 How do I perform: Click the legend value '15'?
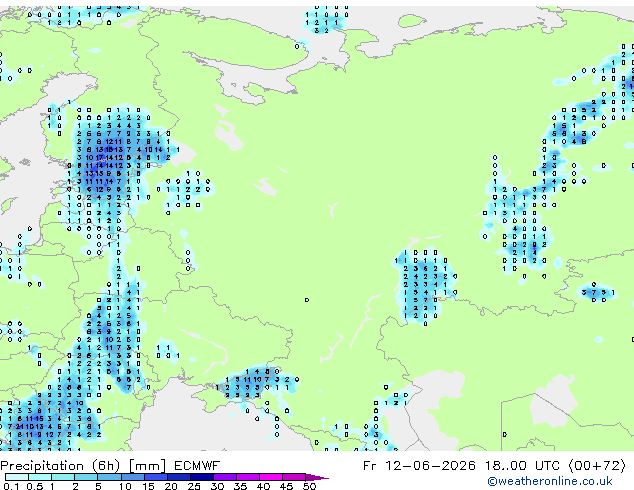pyautogui.click(x=148, y=486)
